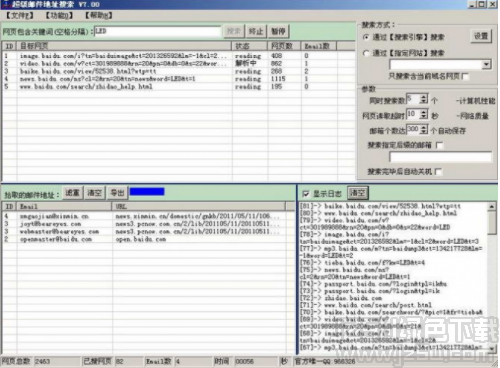Click the 导出 export button

tap(117, 193)
